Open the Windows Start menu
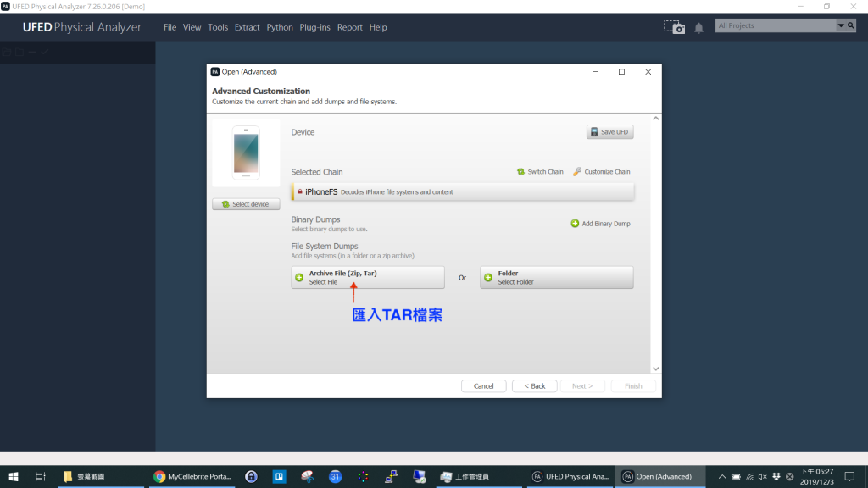Screen dimensions: 868x488 point(14,476)
